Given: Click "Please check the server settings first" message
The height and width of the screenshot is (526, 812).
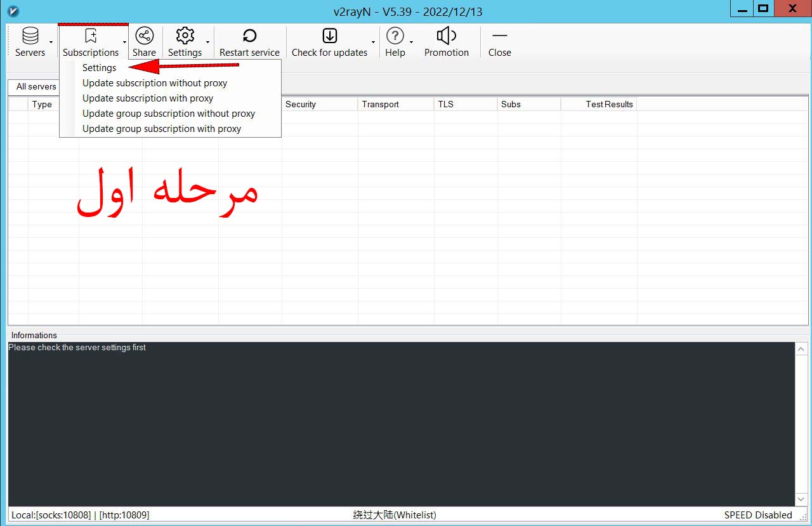Looking at the screenshot, I should 77,348.
